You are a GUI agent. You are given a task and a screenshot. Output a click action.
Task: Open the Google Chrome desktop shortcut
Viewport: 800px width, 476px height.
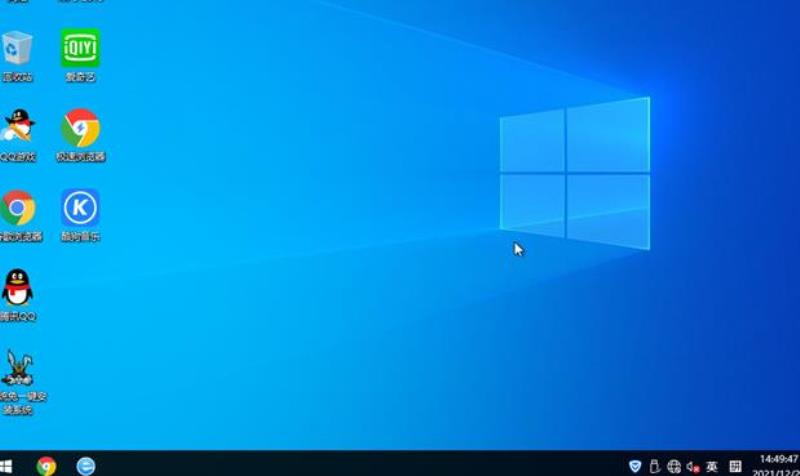point(19,215)
